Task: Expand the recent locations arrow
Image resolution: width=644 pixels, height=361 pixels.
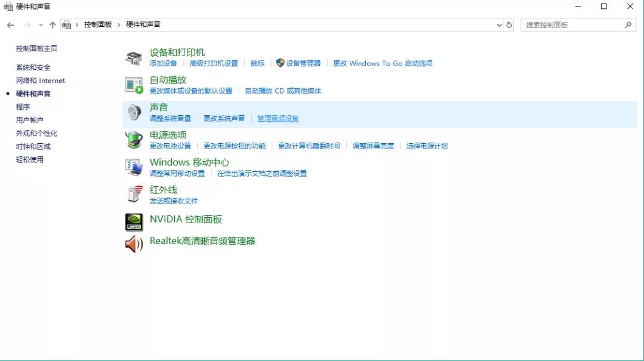Action: point(41,25)
